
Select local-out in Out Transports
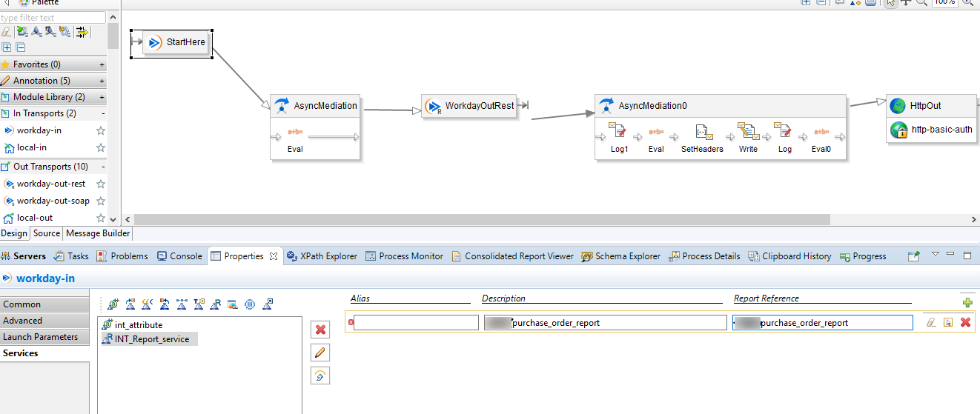pyautogui.click(x=35, y=218)
